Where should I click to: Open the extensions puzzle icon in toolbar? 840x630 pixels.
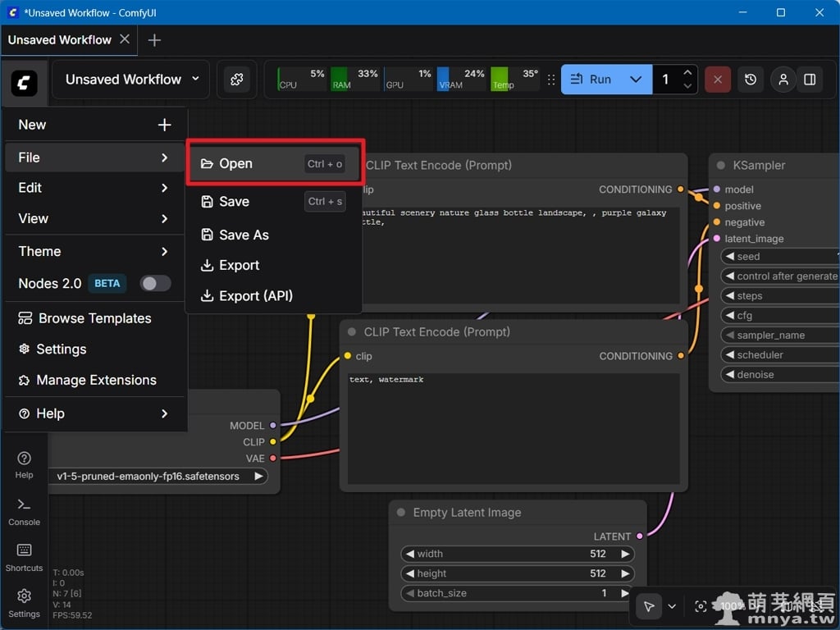[x=236, y=80]
